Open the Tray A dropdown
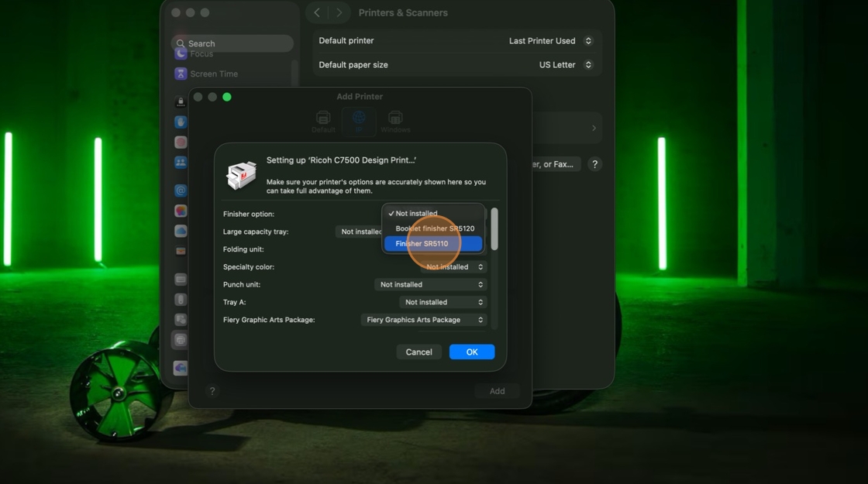 click(443, 302)
